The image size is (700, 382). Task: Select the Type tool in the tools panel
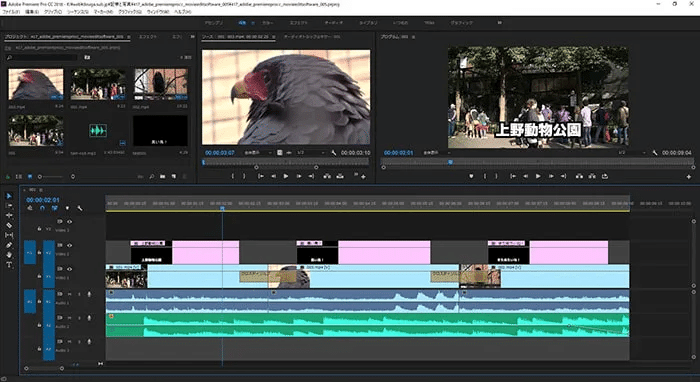click(9, 265)
